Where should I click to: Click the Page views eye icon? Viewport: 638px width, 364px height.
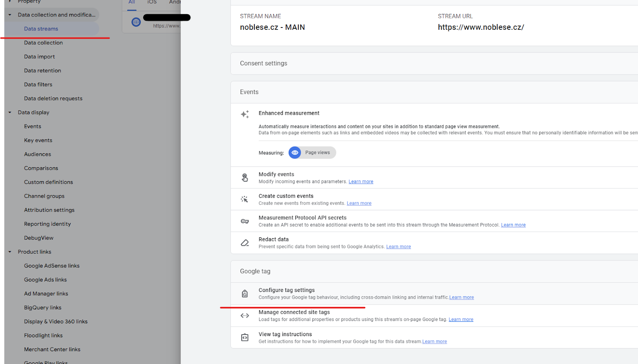(295, 153)
